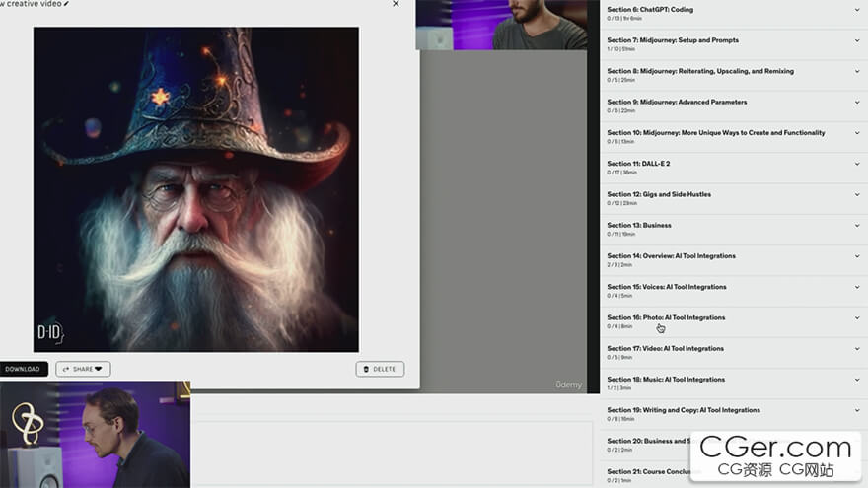Click the top instructor video thumbnail
The image size is (868, 488).
tap(501, 25)
